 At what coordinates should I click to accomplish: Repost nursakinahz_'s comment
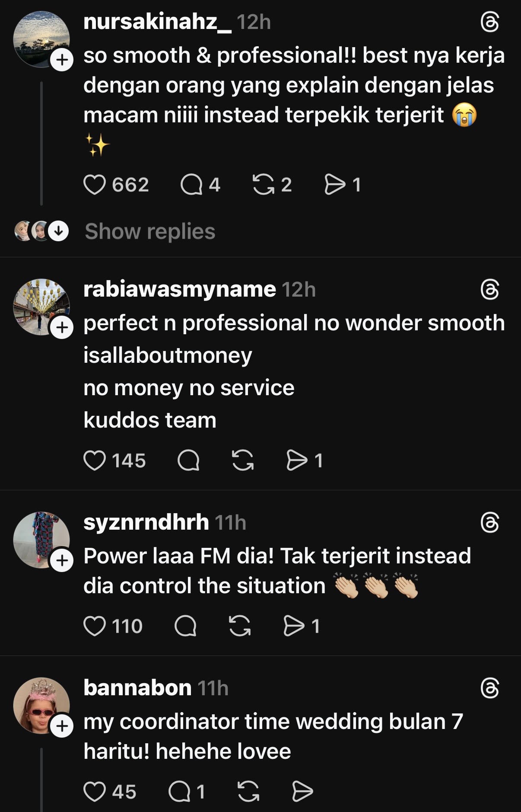[x=264, y=185]
